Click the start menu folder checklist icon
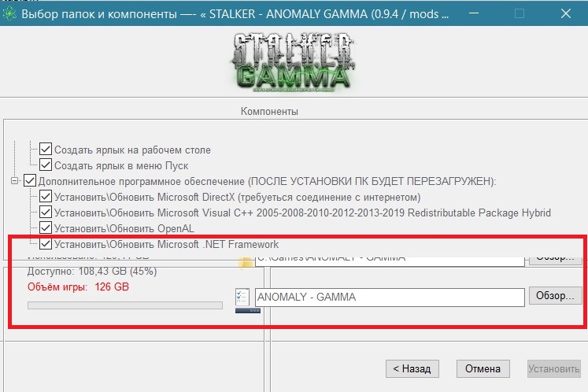Image resolution: width=588 pixels, height=392 pixels. [x=242, y=298]
